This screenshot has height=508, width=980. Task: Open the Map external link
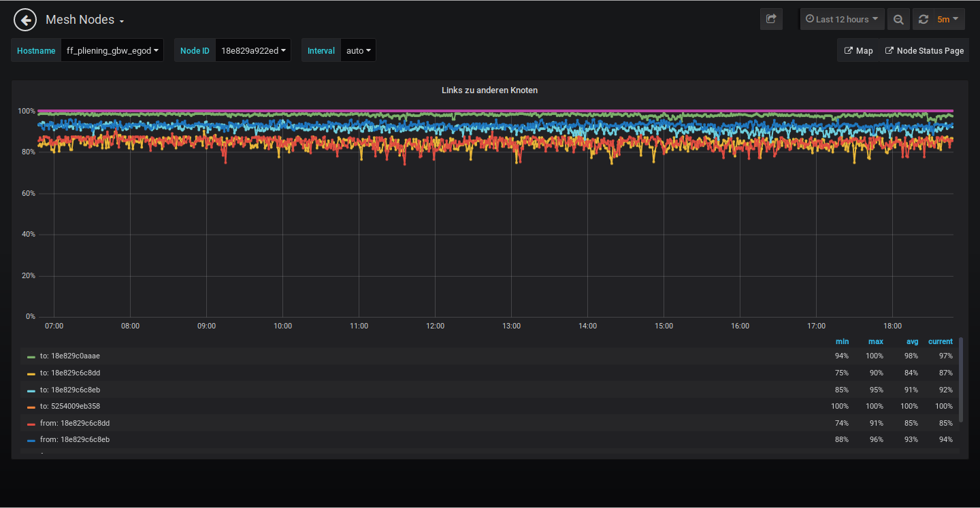tap(858, 50)
